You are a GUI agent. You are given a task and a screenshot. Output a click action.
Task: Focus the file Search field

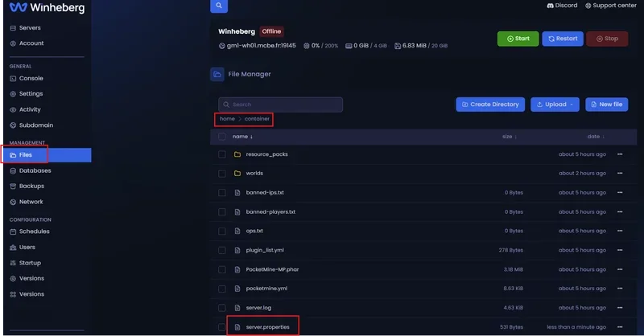click(280, 104)
